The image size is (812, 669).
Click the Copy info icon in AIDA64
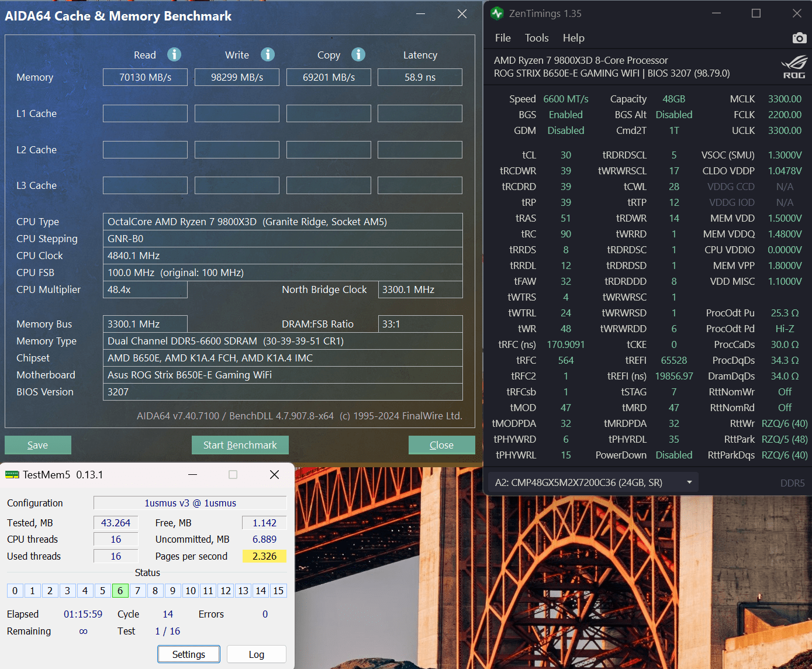click(x=358, y=54)
